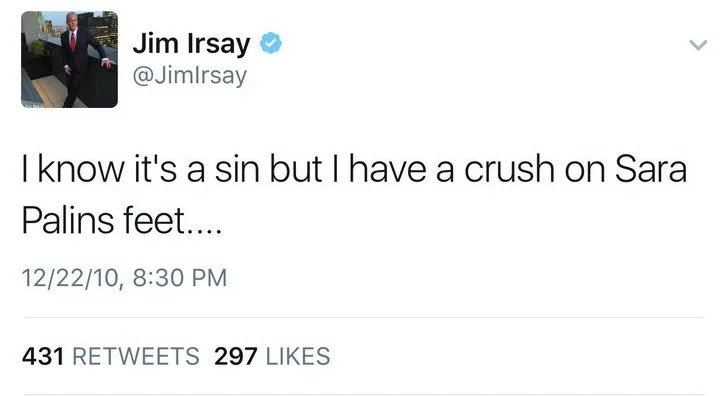Open the LIKES label list
This screenshot has width=727, height=396.
pyautogui.click(x=298, y=356)
